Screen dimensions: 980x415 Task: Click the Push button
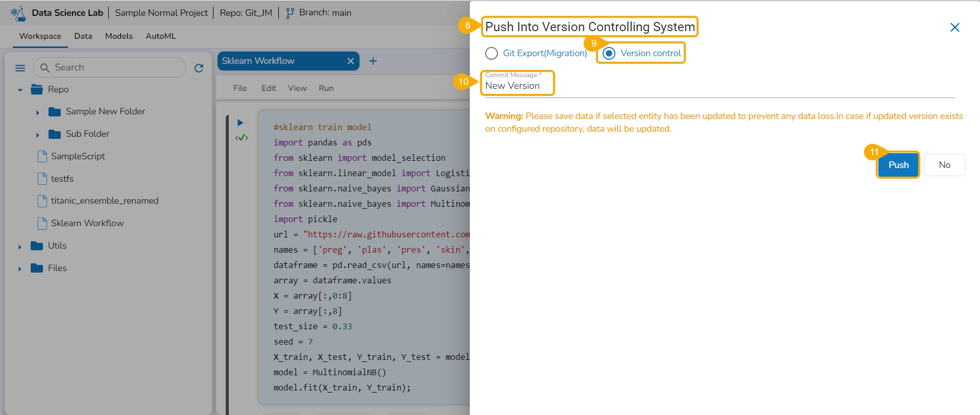[898, 165]
